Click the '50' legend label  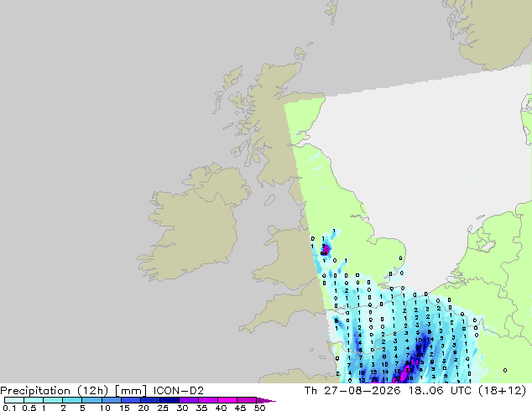259,408
